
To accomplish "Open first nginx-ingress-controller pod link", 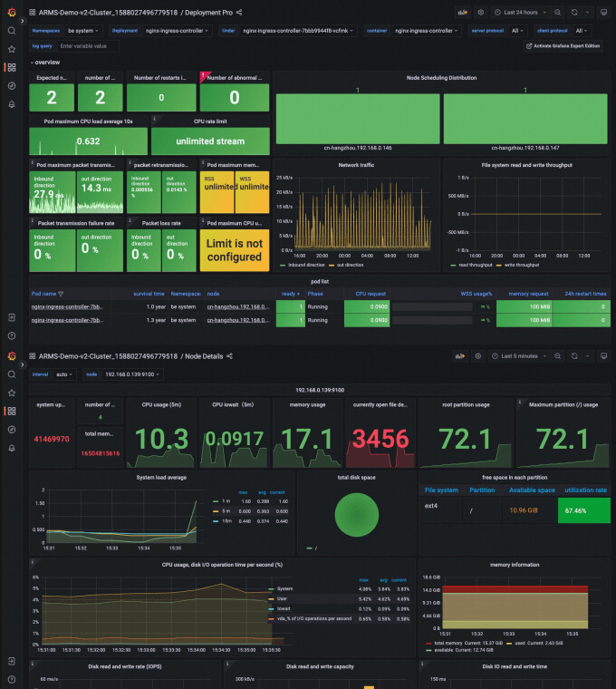I will click(x=67, y=306).
